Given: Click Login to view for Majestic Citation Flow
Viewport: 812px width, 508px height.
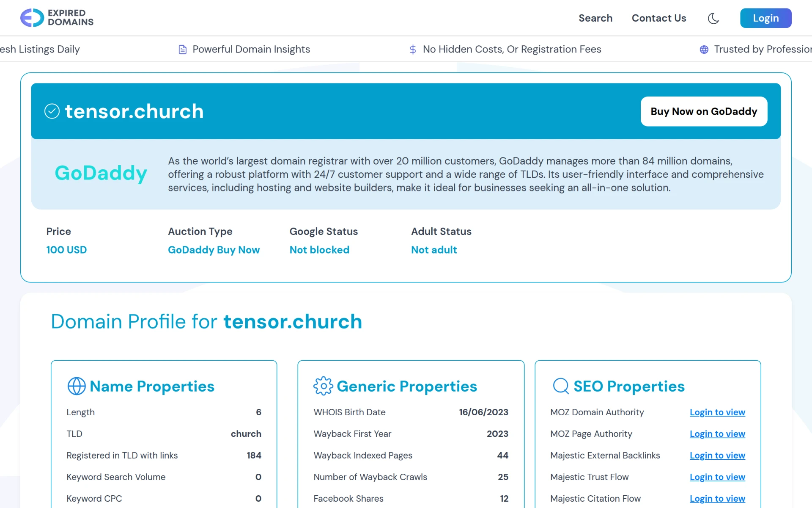Looking at the screenshot, I should [x=717, y=499].
